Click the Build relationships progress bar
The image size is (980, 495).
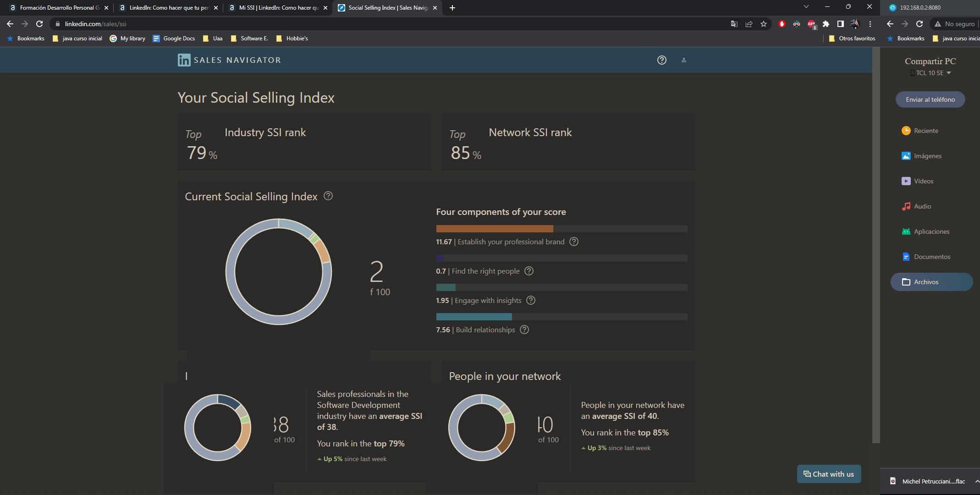pyautogui.click(x=562, y=317)
